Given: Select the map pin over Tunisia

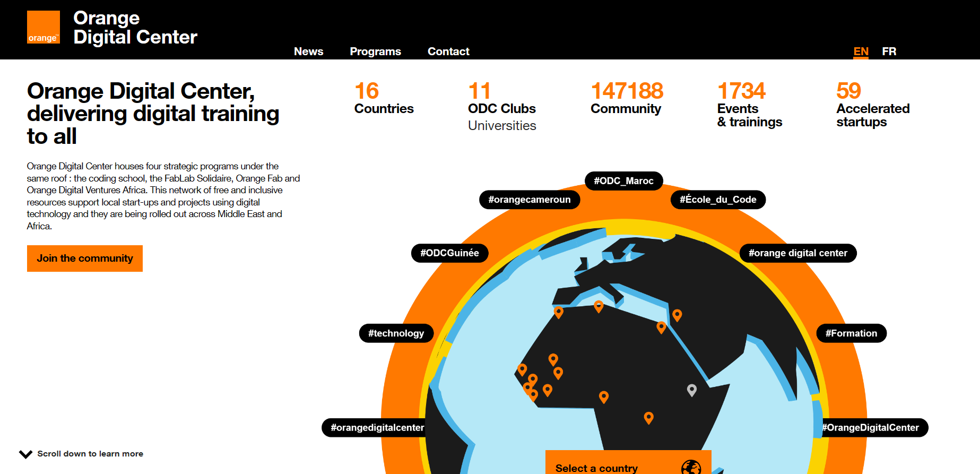Looking at the screenshot, I should point(599,306).
